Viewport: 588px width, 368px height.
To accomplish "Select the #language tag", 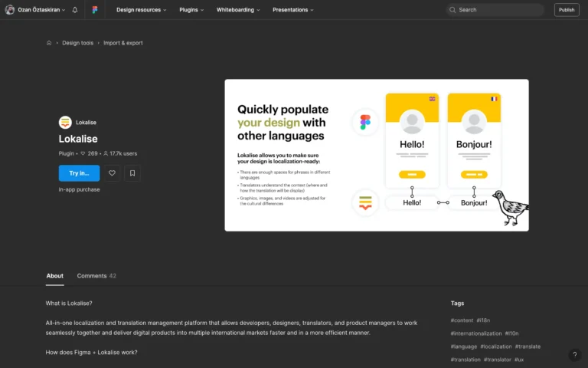I will click(464, 347).
